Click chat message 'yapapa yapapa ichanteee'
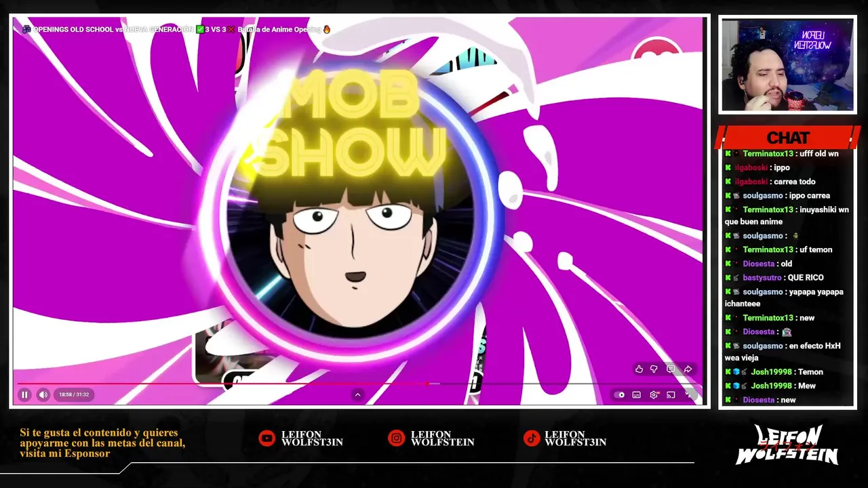868x488 pixels. click(785, 298)
